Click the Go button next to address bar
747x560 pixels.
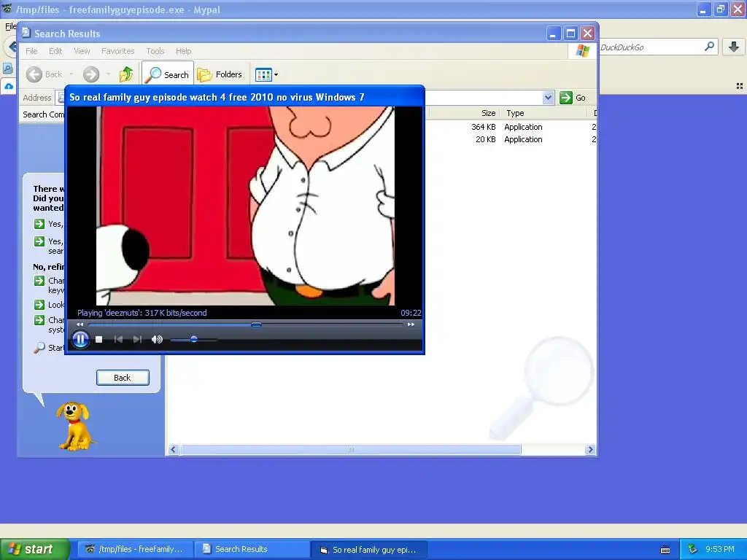tap(573, 98)
